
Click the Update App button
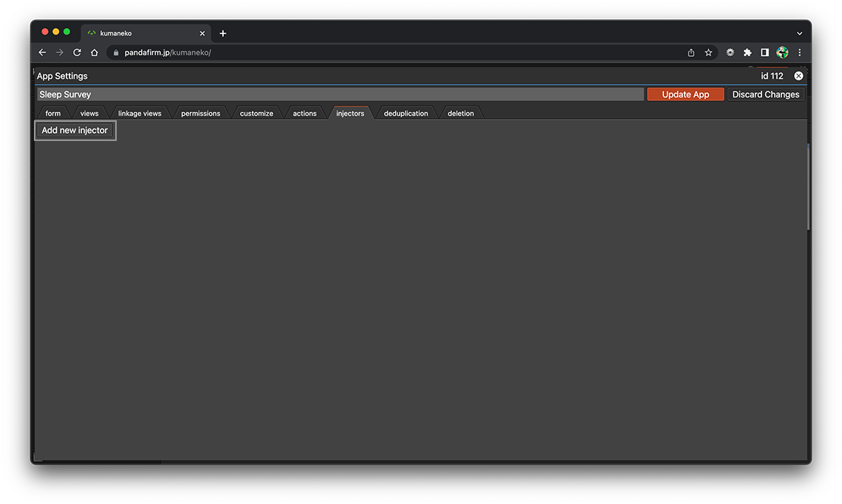click(x=685, y=94)
